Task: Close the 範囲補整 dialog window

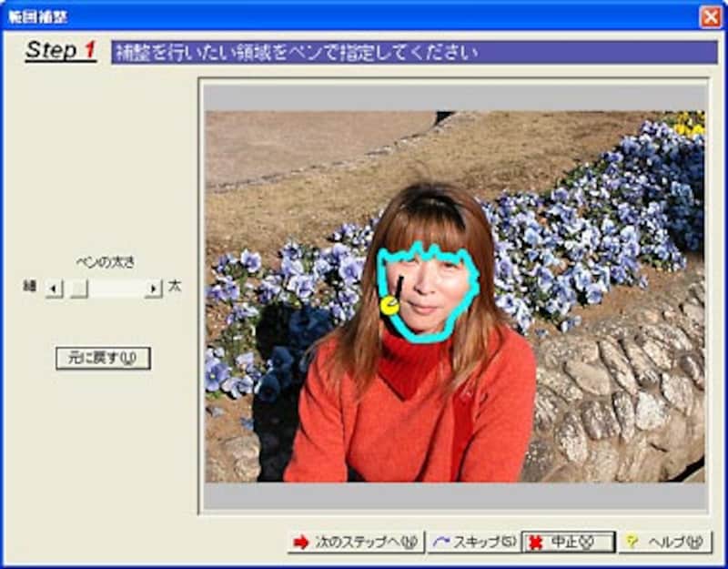Action: 710,16
